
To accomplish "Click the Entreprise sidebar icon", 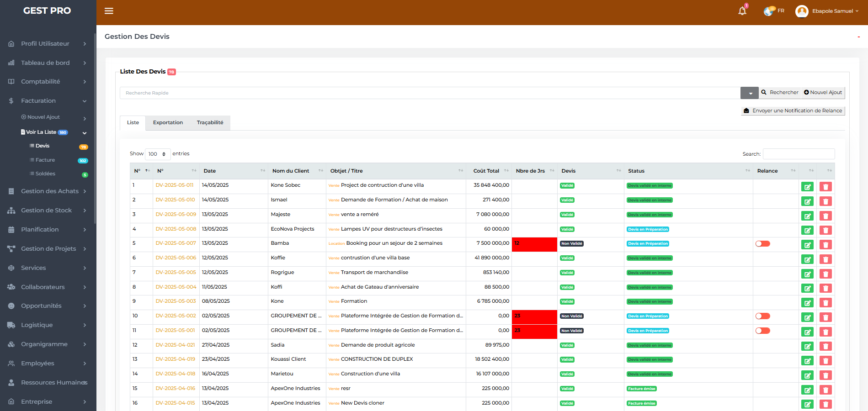I will point(11,402).
